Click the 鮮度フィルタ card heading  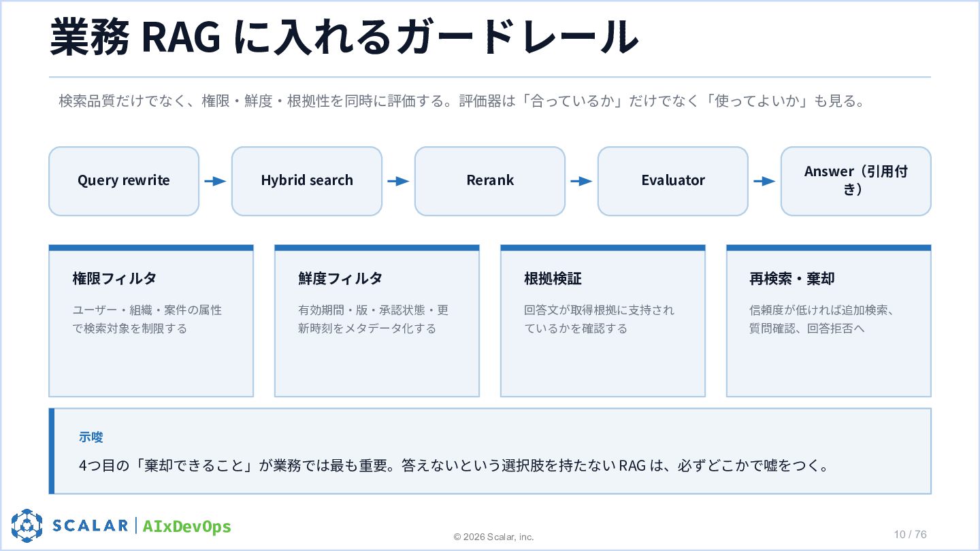340,278
